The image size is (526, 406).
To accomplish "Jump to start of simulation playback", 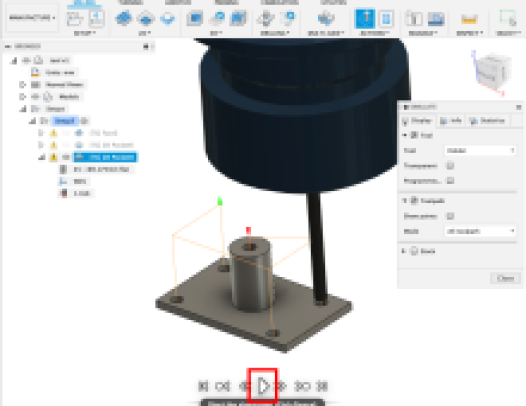I will [203, 386].
